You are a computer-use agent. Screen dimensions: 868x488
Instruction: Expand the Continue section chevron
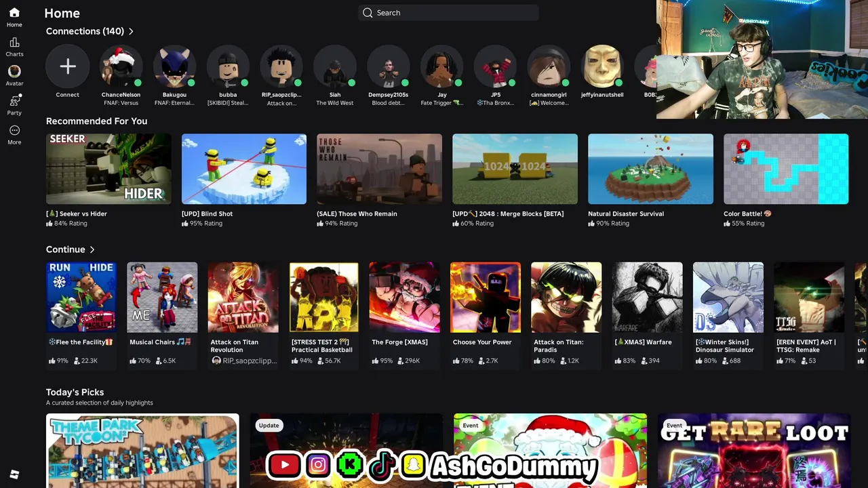[92, 249]
